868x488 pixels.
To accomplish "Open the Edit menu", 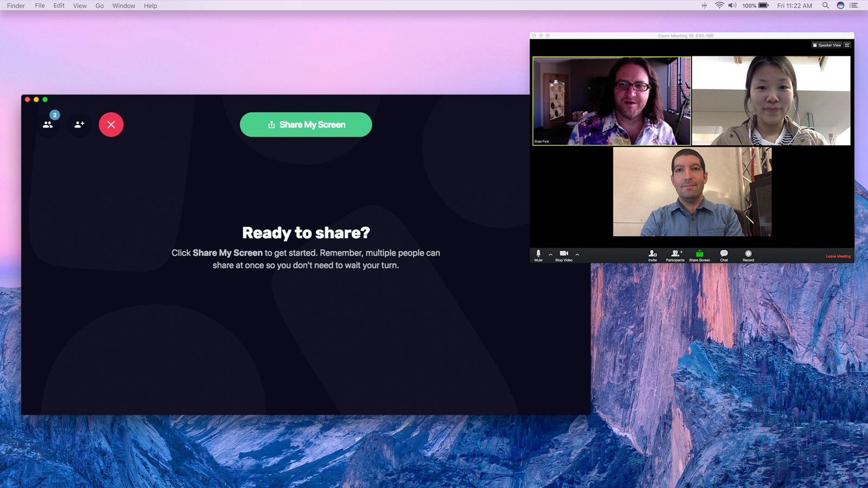I will [59, 5].
